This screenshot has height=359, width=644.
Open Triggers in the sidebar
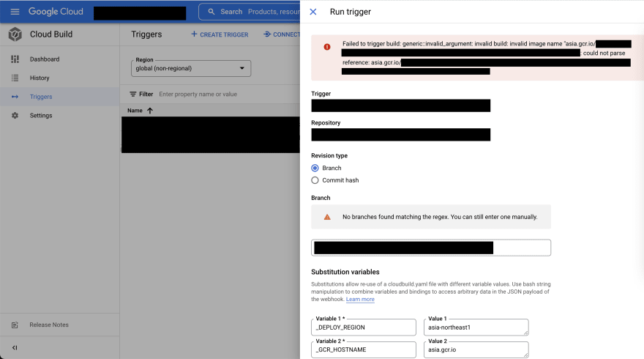(41, 97)
